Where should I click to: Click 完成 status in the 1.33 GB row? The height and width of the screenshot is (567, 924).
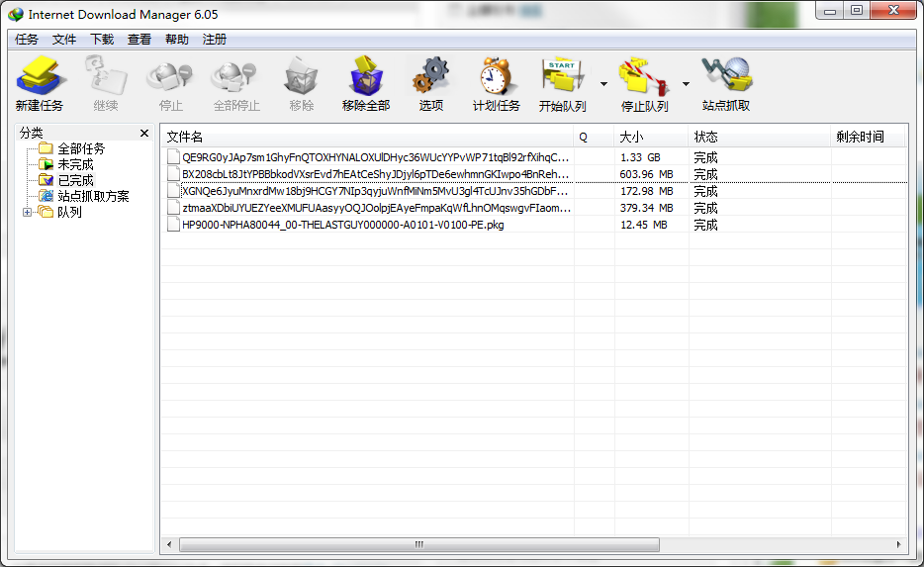705,157
